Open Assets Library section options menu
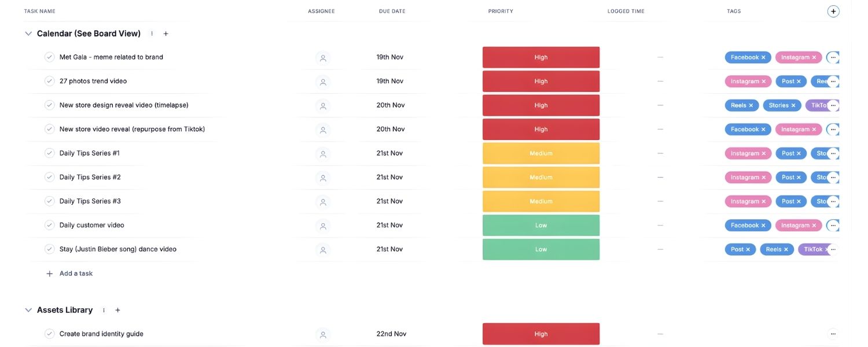The image size is (868, 347). [104, 310]
